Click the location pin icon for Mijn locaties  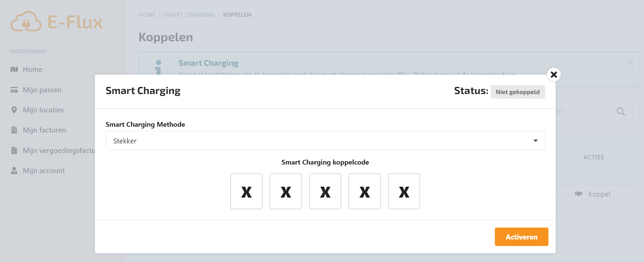[14, 110]
